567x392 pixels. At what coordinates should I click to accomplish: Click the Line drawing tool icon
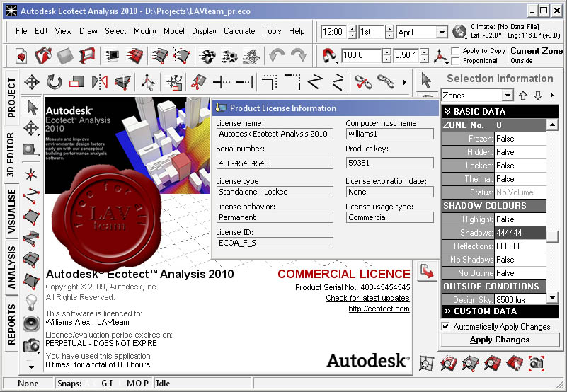click(31, 197)
